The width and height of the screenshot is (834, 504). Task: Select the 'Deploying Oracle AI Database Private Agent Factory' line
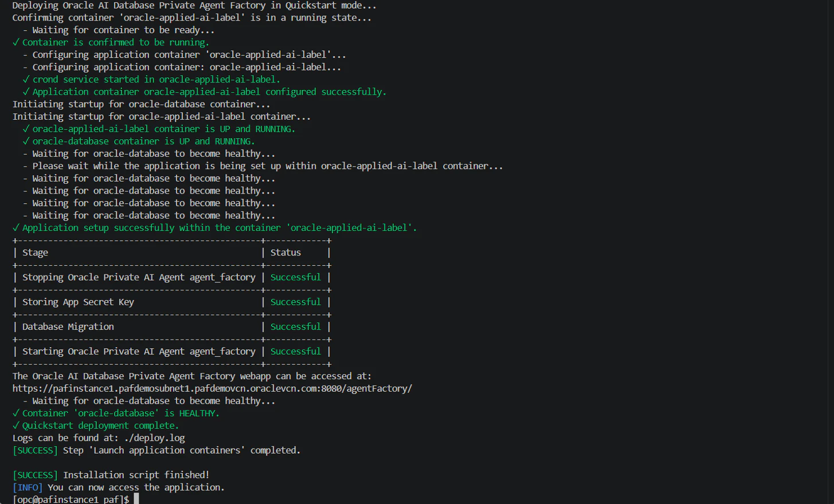pos(194,6)
